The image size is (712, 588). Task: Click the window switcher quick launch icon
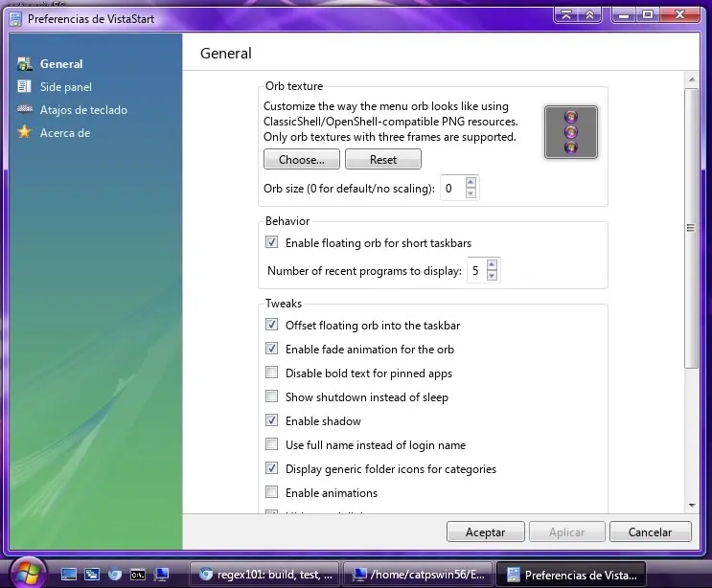coord(92,575)
